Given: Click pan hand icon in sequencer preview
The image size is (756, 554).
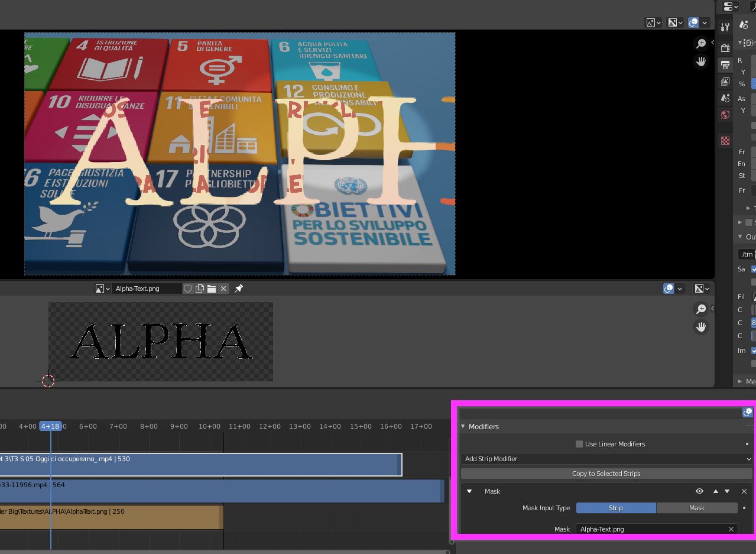Looking at the screenshot, I should click(x=701, y=61).
